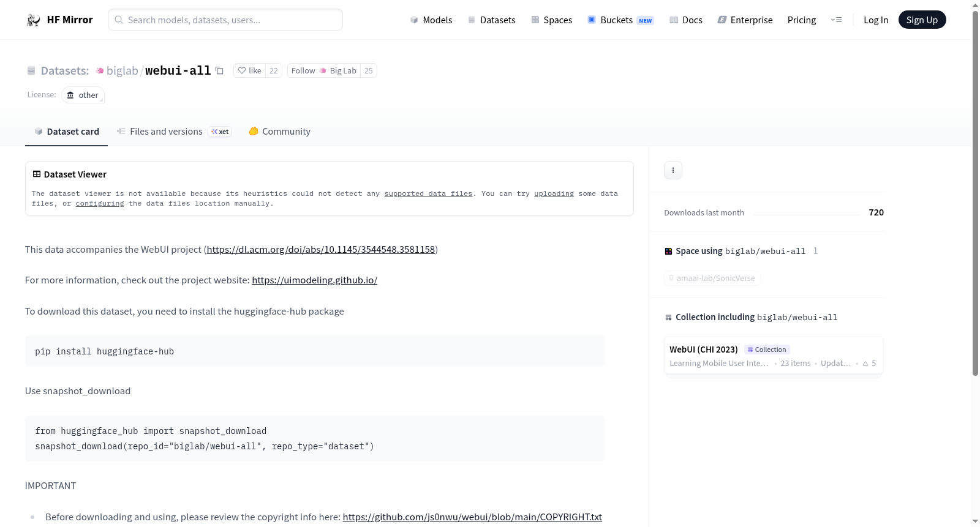Open the three-dot options menu in sidebar

673,170
